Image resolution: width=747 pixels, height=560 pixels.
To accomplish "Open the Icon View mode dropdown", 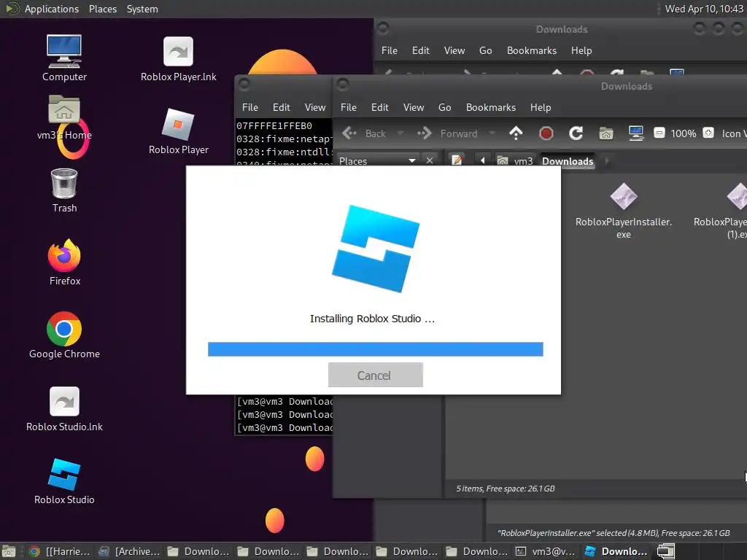I will tap(734, 134).
